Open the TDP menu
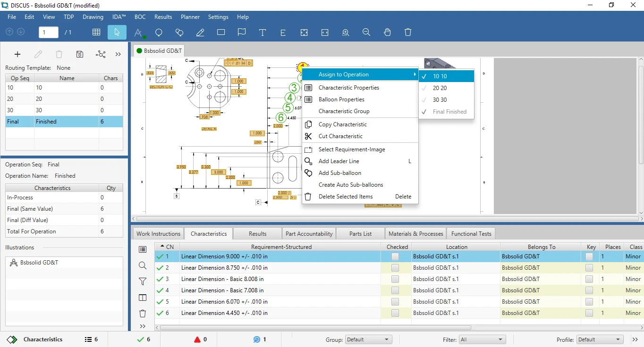The image size is (644, 347). pyautogui.click(x=69, y=17)
